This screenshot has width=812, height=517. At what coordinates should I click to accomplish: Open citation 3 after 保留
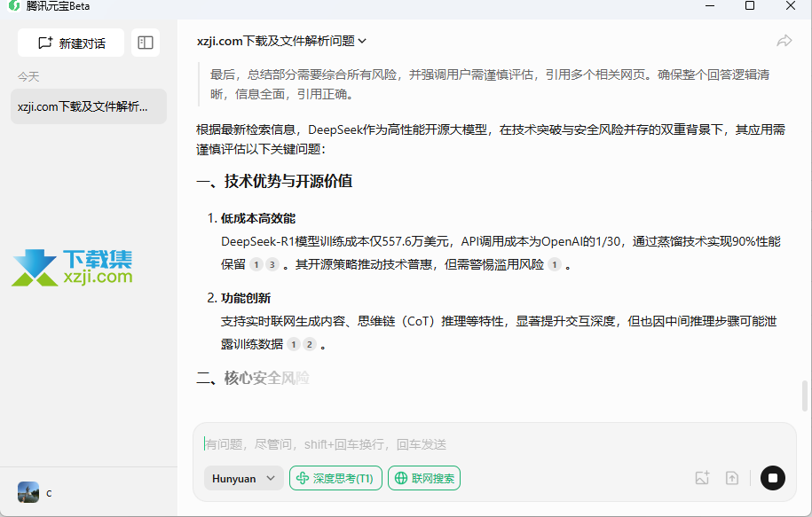(272, 265)
